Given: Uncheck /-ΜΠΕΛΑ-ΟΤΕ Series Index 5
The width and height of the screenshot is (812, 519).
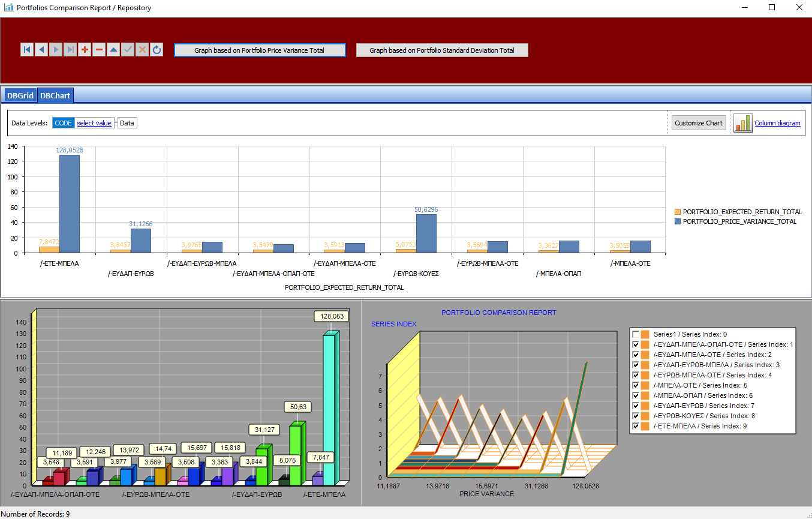Looking at the screenshot, I should point(636,385).
